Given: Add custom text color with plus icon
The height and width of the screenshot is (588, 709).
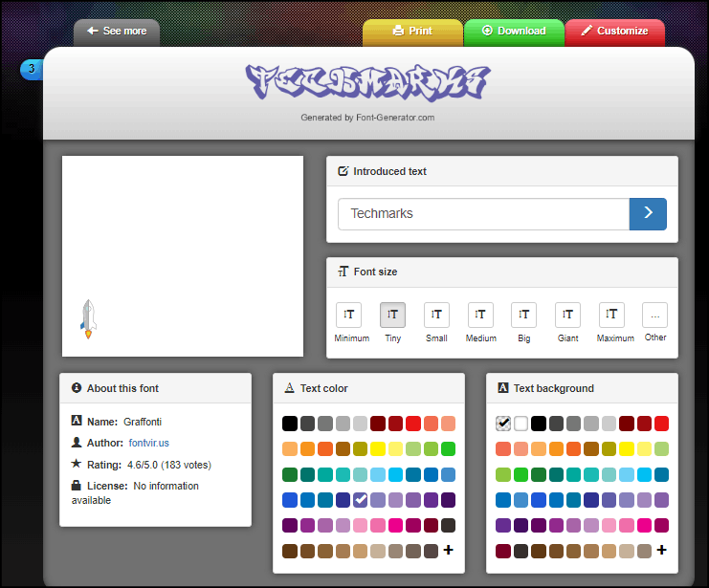Looking at the screenshot, I should pos(448,551).
